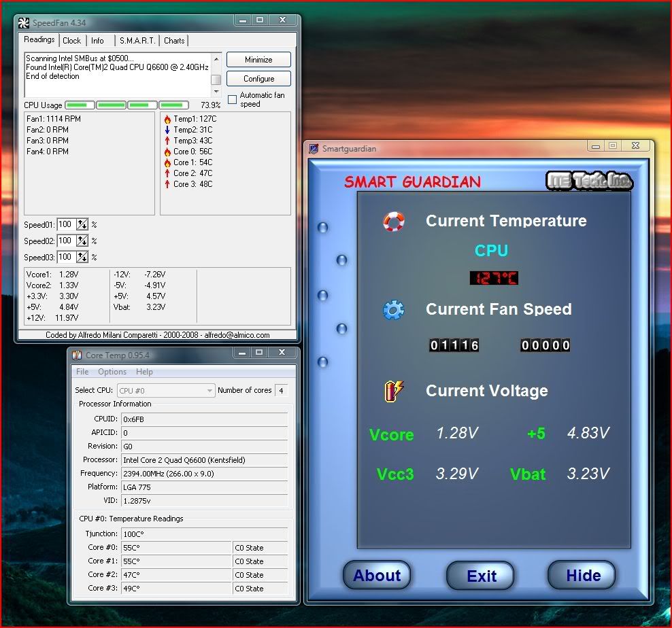
Task: Click the 'Vcore1: 1.28V' reading
Action: (x=52, y=275)
